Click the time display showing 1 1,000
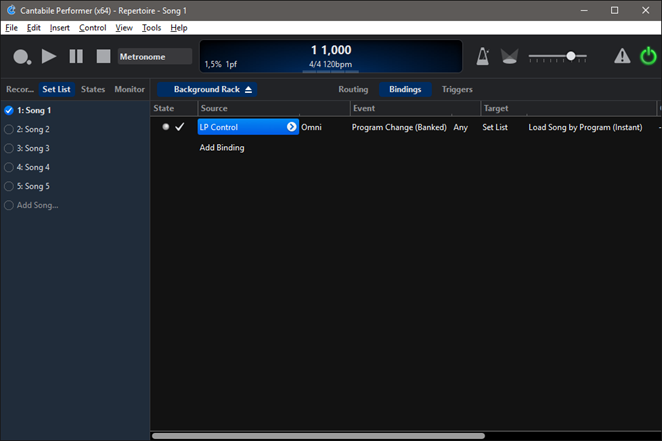 point(331,50)
